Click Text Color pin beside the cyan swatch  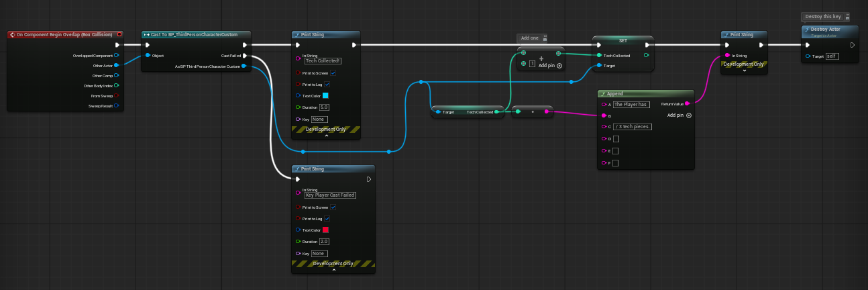(x=299, y=95)
